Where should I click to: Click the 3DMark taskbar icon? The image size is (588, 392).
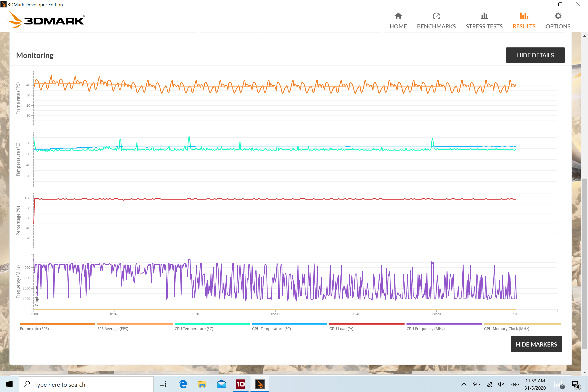(260, 384)
